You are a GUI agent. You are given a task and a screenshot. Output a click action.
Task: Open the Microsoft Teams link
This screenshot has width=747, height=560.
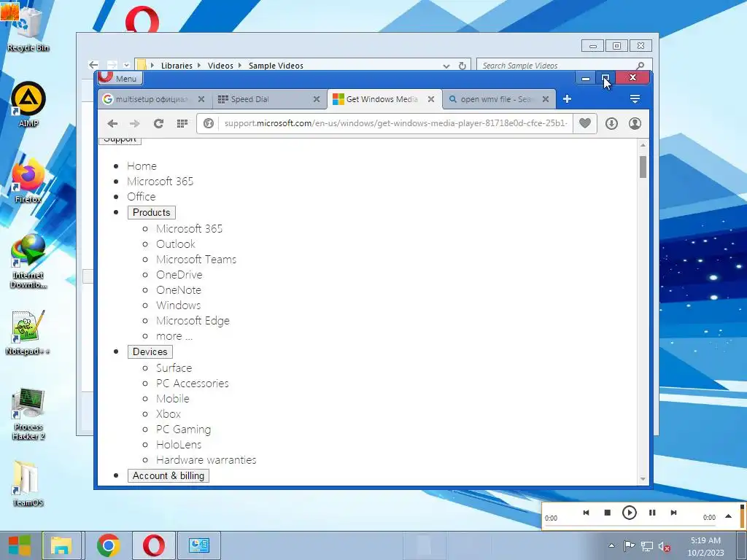[x=196, y=259]
